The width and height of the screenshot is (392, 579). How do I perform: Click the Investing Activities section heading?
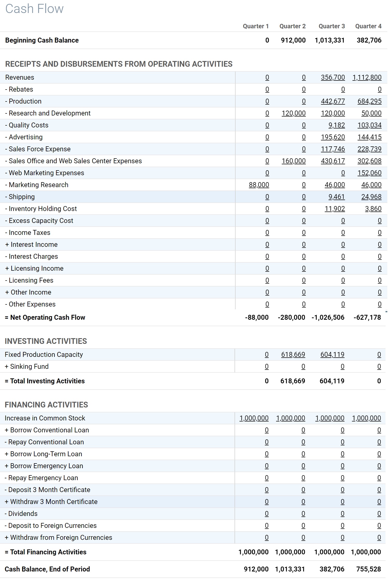46,341
